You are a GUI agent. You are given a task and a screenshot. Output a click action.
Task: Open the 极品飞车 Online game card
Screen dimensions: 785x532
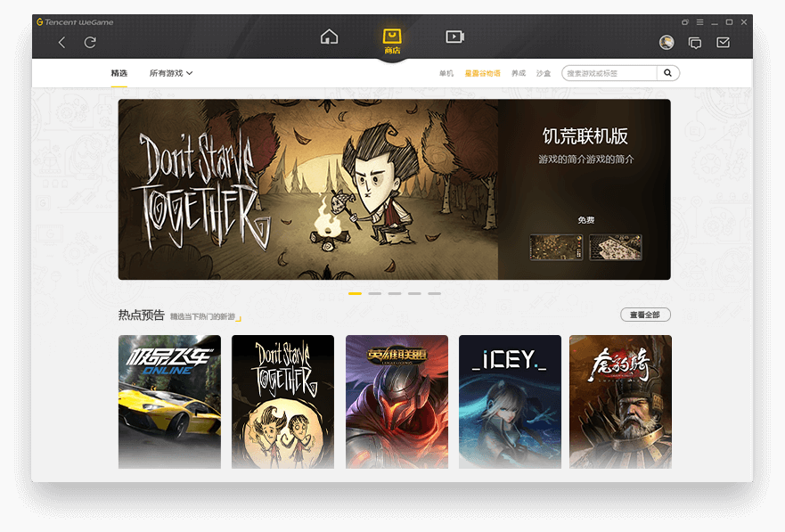[169, 402]
